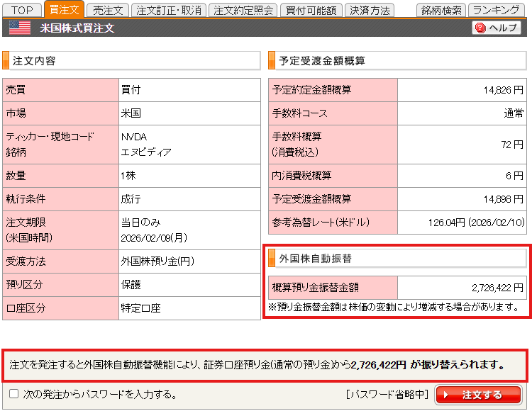Viewport: 532px width, 411px height.
Task: Click the パスワード省略中 status label
Action: pos(388,395)
